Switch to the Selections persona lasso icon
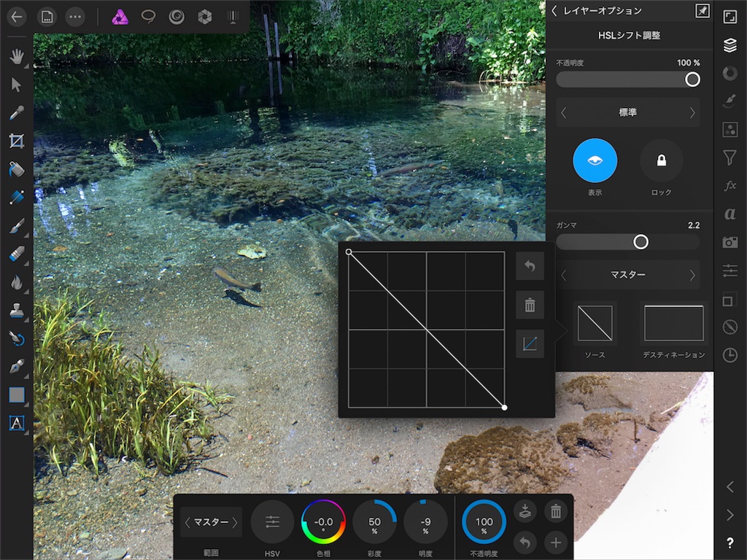 click(148, 17)
